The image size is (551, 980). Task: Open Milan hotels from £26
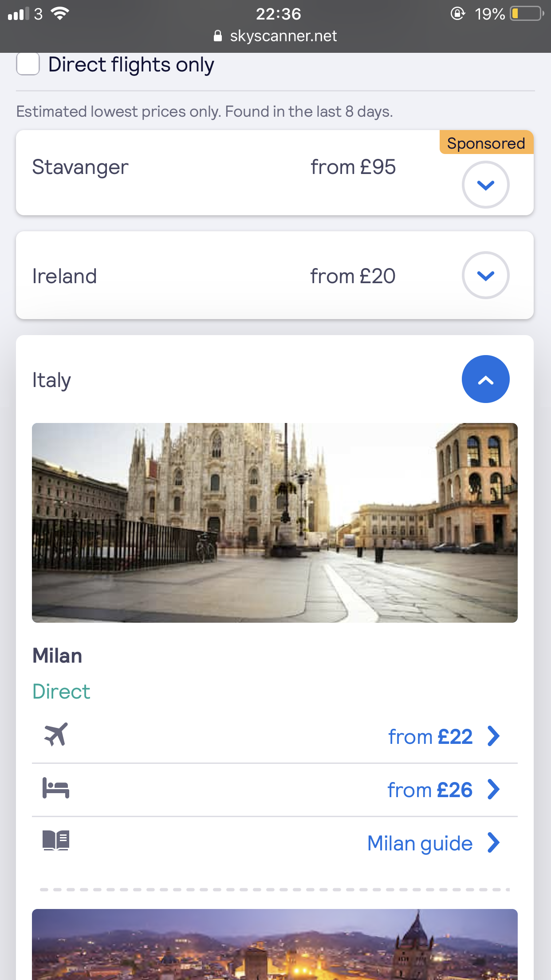pos(429,790)
